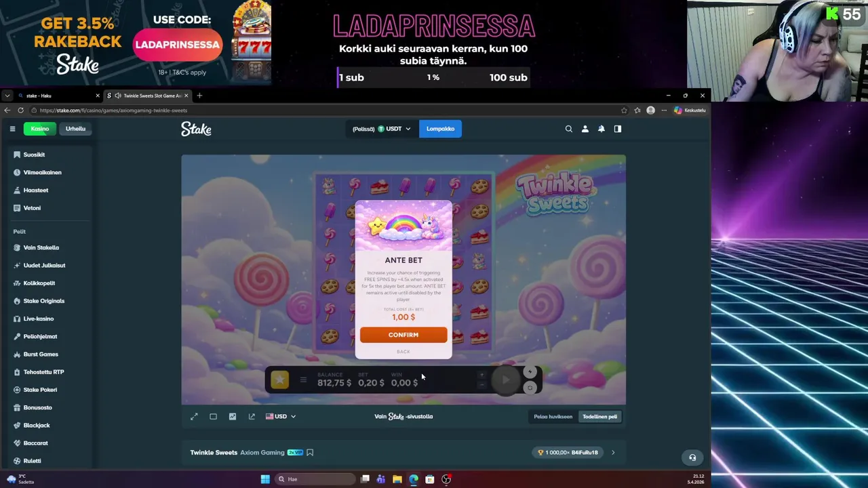Viewport: 868px width, 488px height.
Task: Decrease bet with minus button
Action: (x=482, y=385)
